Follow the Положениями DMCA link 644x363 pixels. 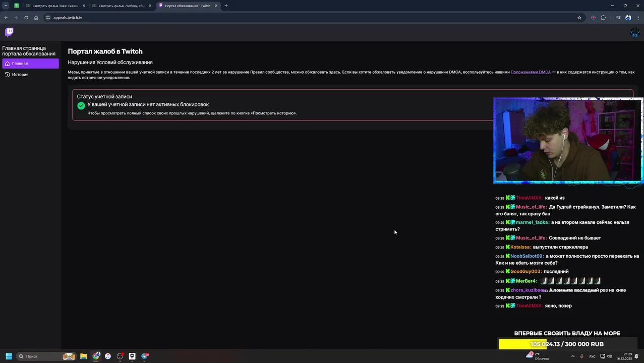click(x=531, y=72)
